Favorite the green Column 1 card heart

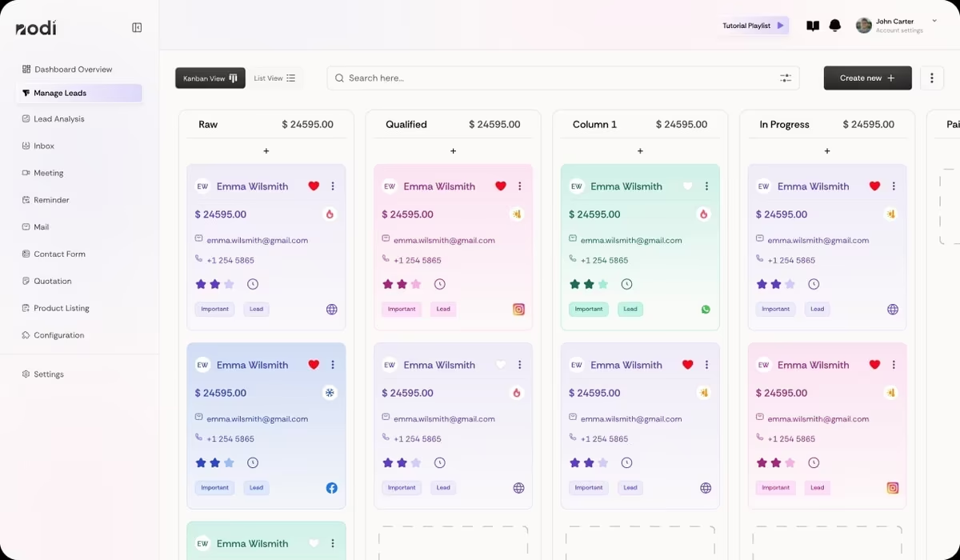pyautogui.click(x=687, y=186)
